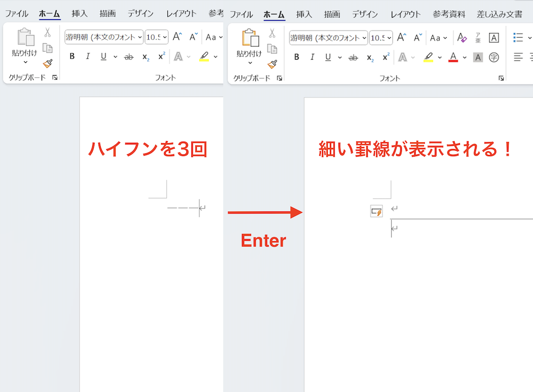Toggle Bold in right window
533x392 pixels.
coord(297,57)
